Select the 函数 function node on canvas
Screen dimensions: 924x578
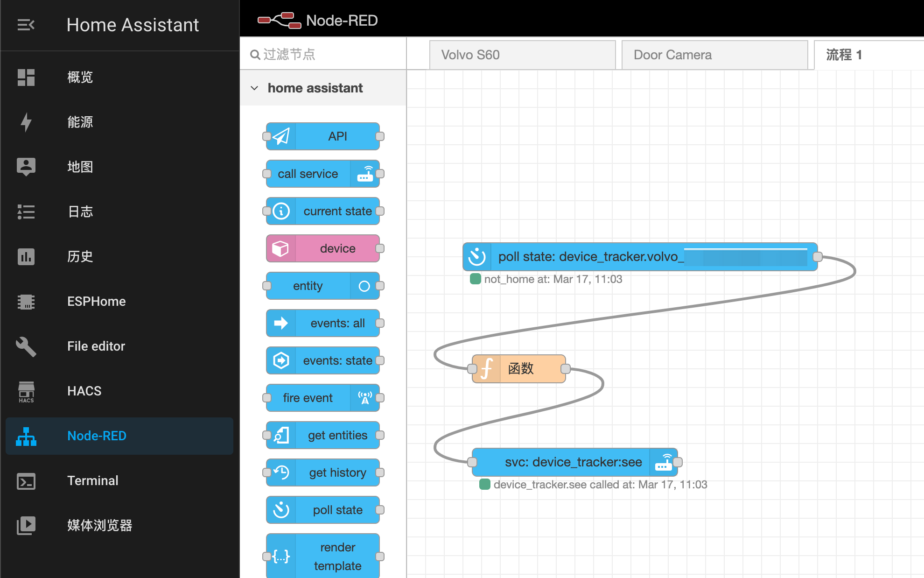(519, 369)
